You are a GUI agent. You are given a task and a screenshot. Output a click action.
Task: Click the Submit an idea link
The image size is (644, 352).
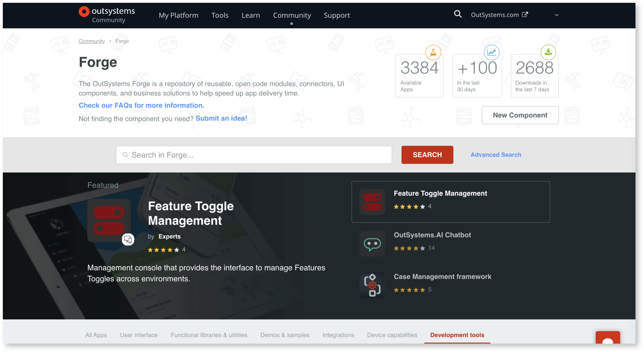(x=221, y=118)
